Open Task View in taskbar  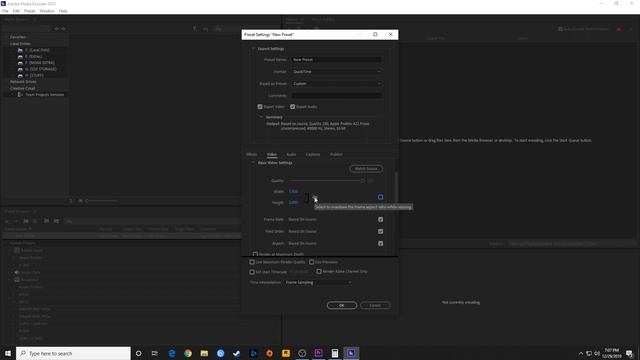155,353
